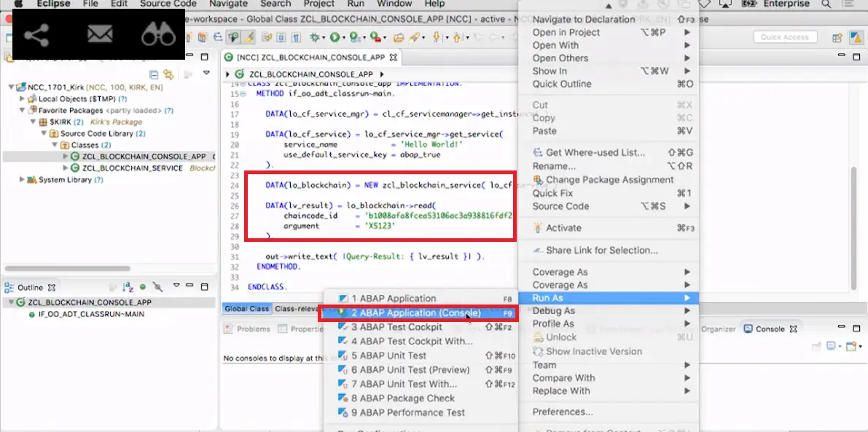Click the Debug bug icon in the toolbar

(x=315, y=38)
